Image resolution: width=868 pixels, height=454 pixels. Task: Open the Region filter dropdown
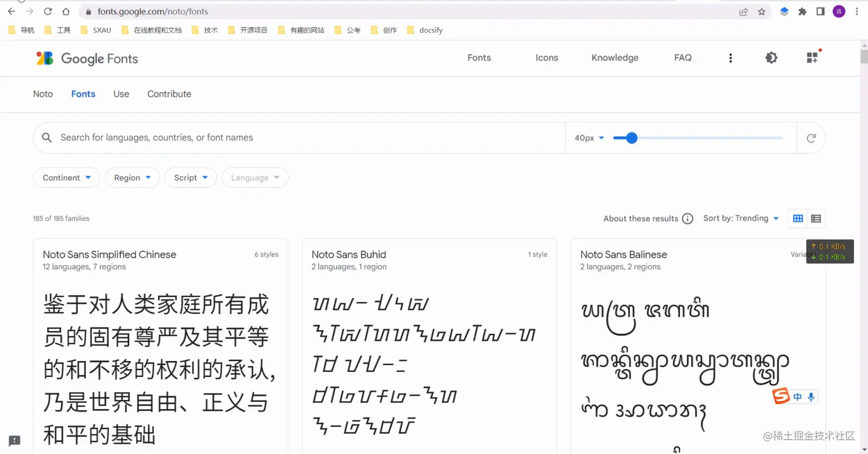[x=132, y=178]
